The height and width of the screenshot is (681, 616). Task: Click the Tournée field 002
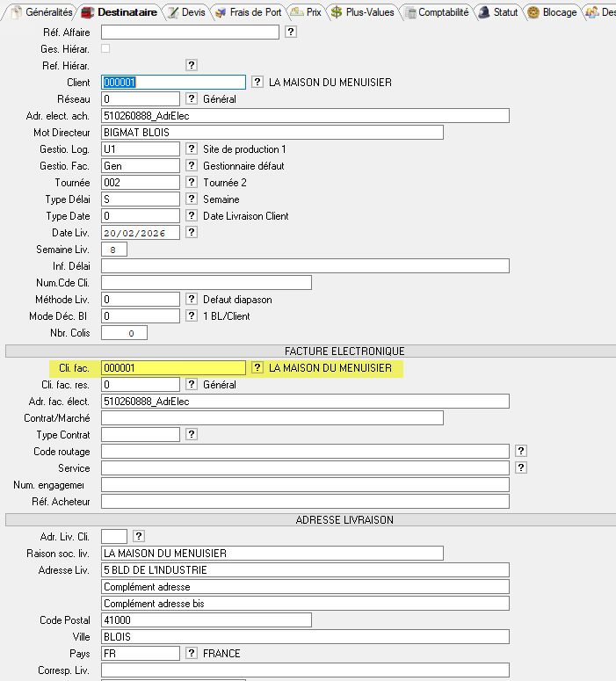pos(141,183)
